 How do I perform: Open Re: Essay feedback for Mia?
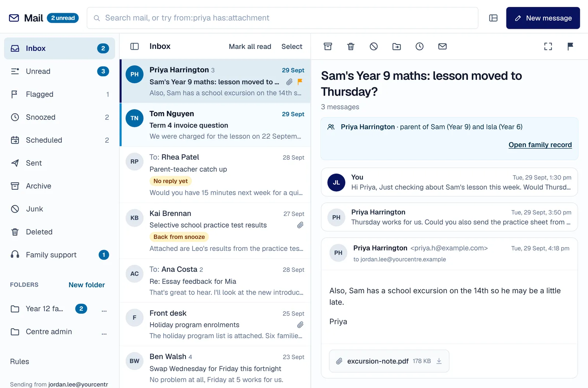(215, 281)
